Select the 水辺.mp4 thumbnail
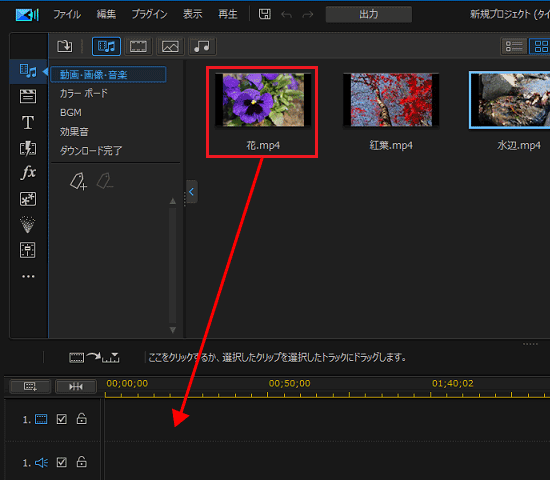The image size is (550, 480). [510, 100]
